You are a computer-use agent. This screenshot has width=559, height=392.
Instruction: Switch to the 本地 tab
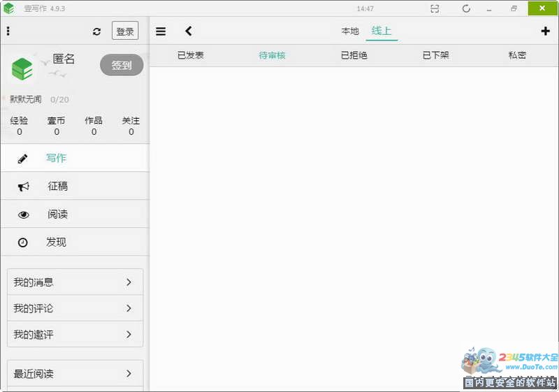click(x=350, y=31)
